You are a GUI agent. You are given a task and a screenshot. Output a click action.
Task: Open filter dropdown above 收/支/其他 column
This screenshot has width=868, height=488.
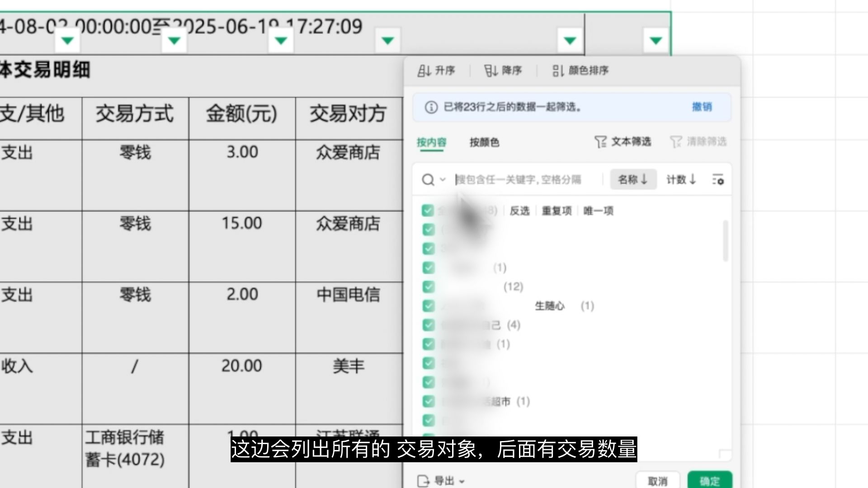point(67,41)
